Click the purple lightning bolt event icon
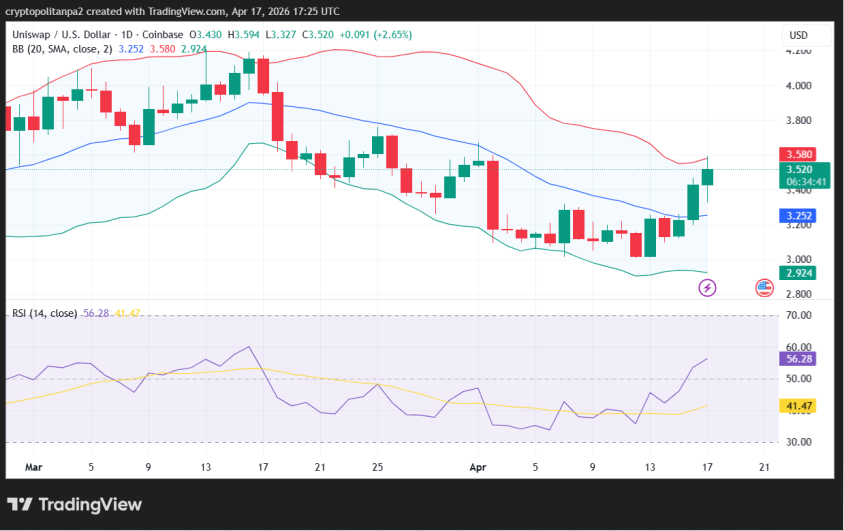 (x=707, y=288)
